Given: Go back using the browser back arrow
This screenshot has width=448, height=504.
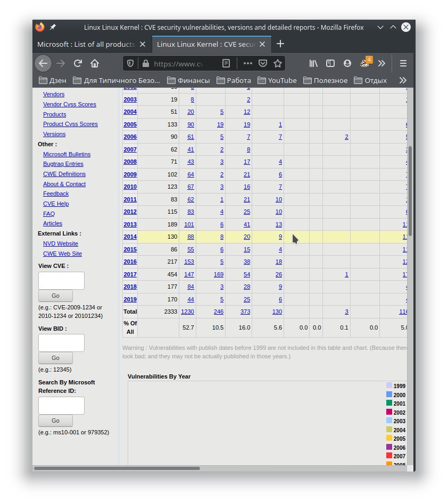Looking at the screenshot, I should [43, 63].
